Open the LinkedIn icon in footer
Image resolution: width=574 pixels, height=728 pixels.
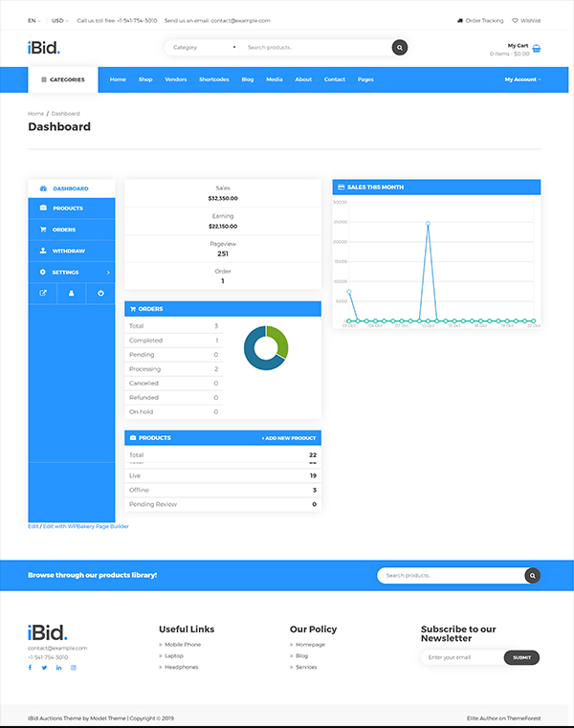tap(58, 668)
